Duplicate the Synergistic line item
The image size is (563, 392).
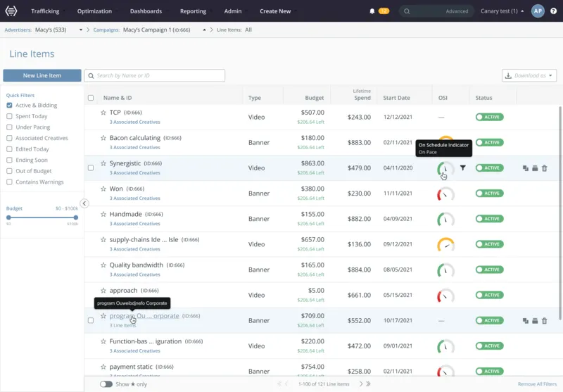(525, 168)
